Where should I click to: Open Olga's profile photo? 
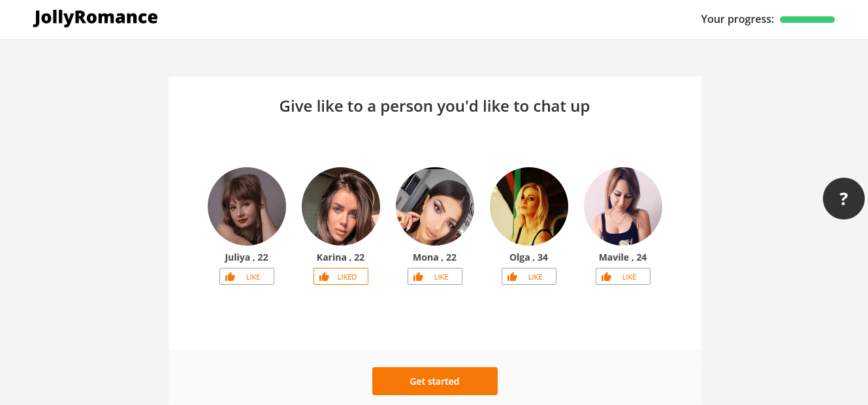529,206
